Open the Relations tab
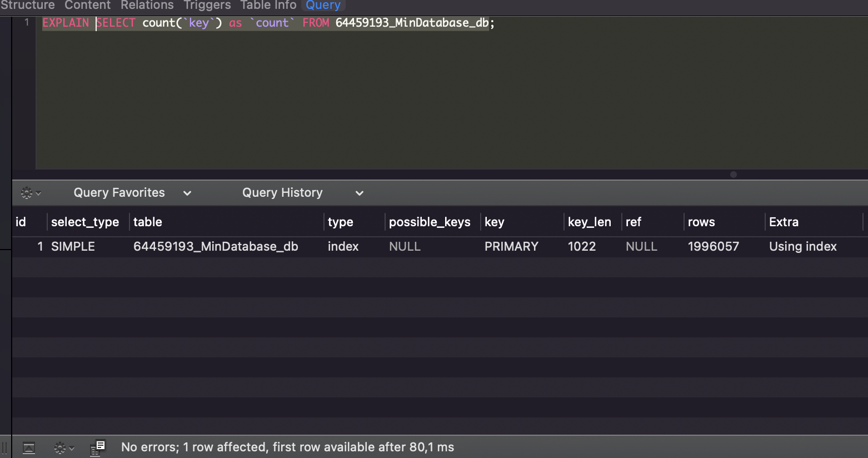Screen dimensions: 868x458 pos(147,6)
